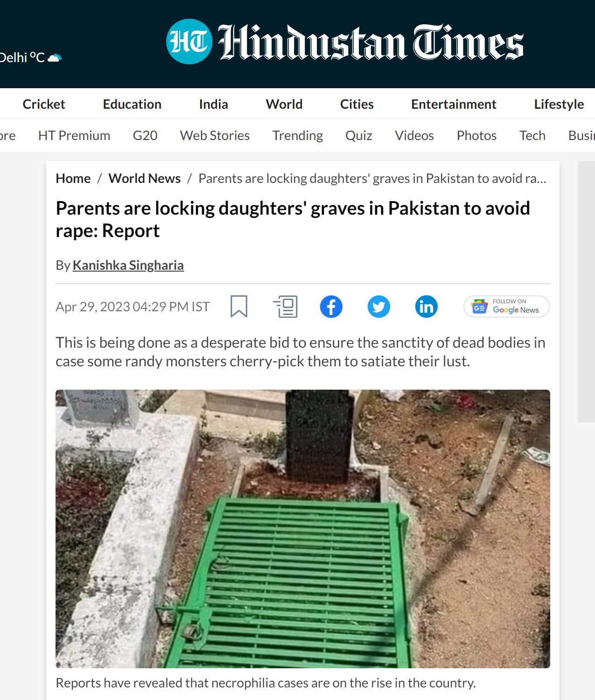This screenshot has height=700, width=595.
Task: Open the locked grave article image
Action: (303, 529)
